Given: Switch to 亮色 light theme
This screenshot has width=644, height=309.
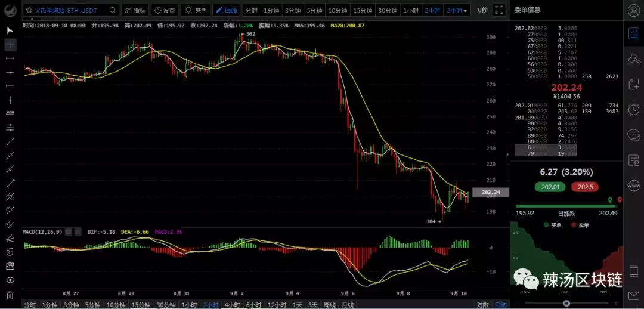Looking at the screenshot, I should (196, 10).
